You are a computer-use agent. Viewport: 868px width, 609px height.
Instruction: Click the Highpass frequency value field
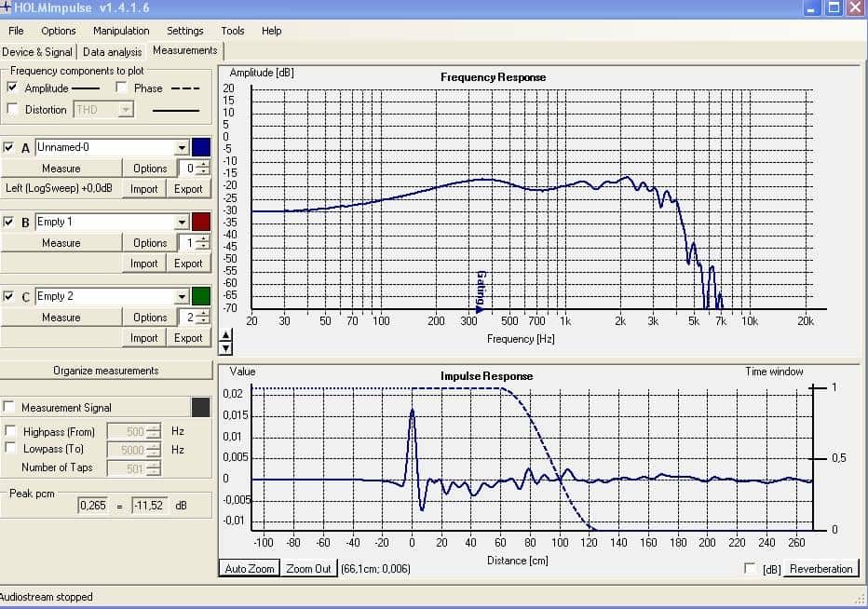pyautogui.click(x=127, y=431)
